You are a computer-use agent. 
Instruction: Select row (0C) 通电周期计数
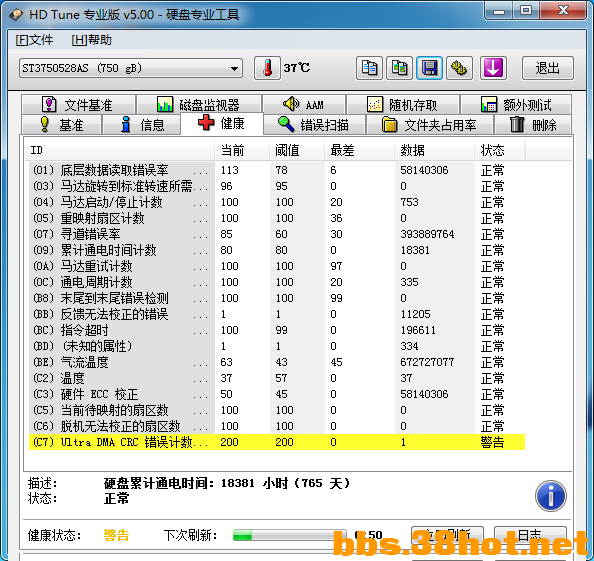[x=277, y=282]
